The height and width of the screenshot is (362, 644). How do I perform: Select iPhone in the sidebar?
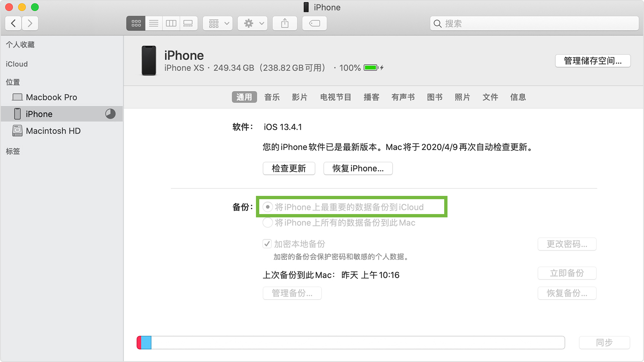tap(62, 114)
